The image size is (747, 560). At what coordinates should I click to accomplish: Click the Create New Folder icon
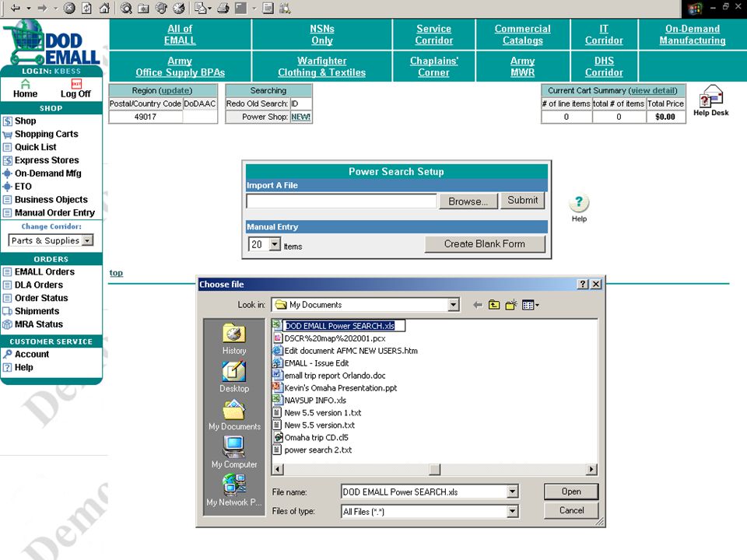(x=511, y=305)
